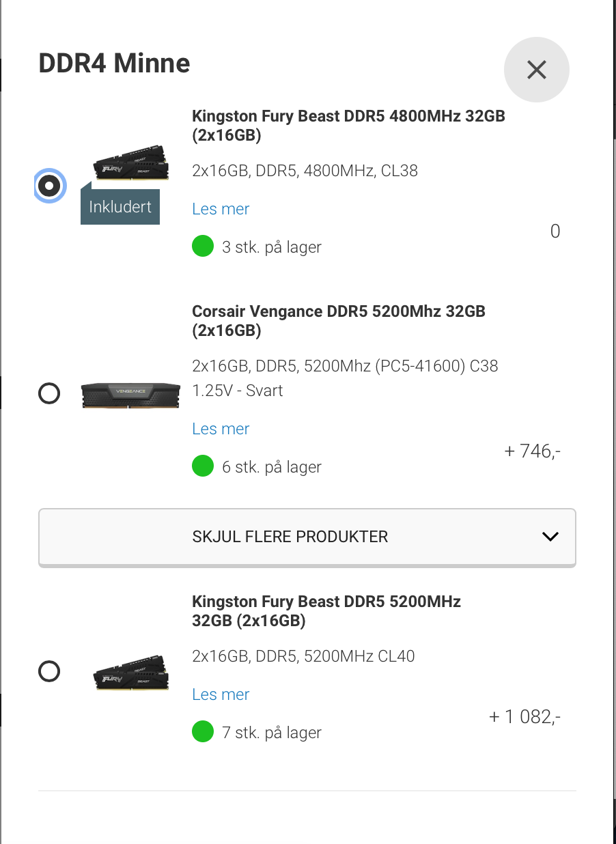The height and width of the screenshot is (844, 616).
Task: Open Les mer for Kingston 4800MHz
Action: [221, 209]
